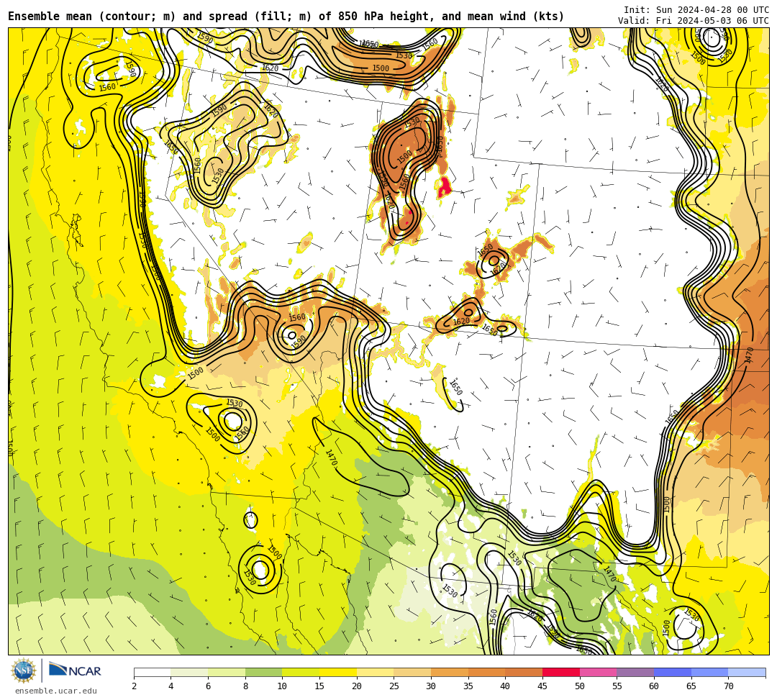Click the colorbar tick label 70
Screen dimensions: 777x700
tap(728, 686)
